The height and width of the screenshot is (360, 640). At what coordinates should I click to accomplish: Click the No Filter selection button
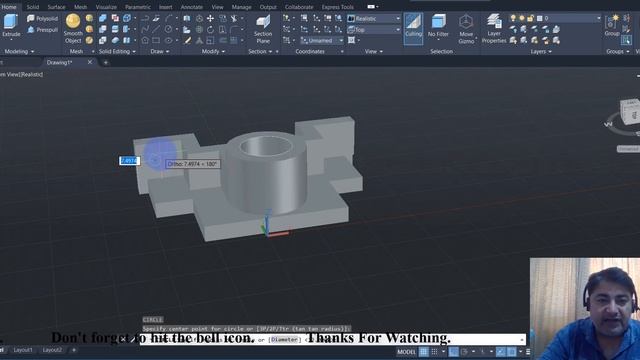[438, 27]
